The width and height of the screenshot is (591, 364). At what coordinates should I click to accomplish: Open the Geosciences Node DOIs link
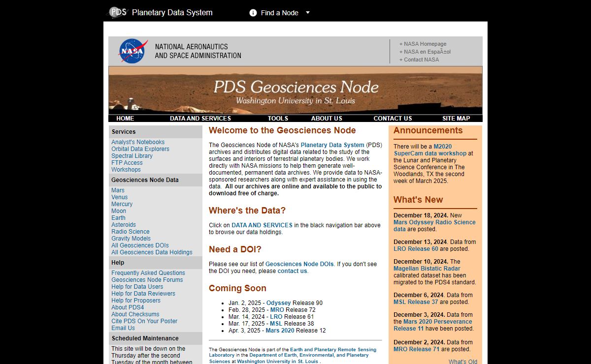299,264
